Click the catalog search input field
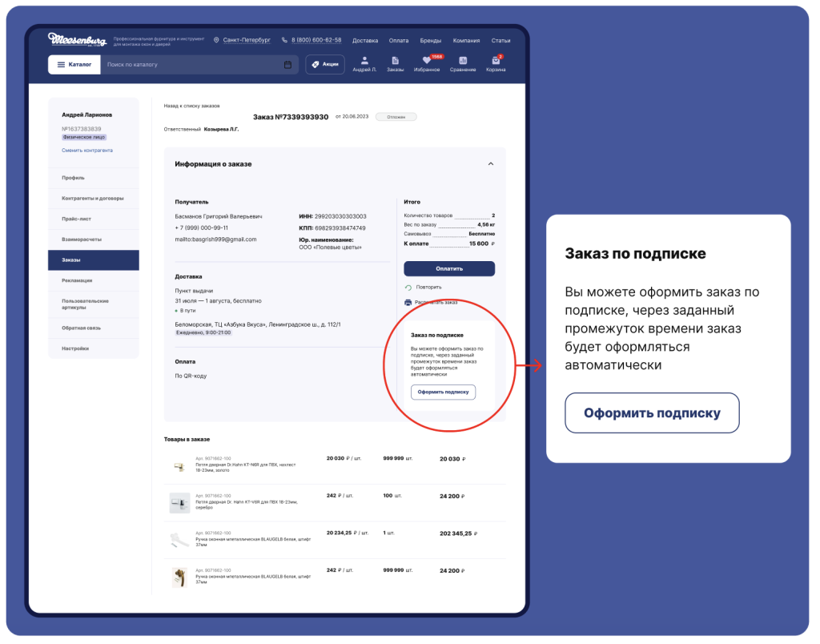 [x=192, y=65]
